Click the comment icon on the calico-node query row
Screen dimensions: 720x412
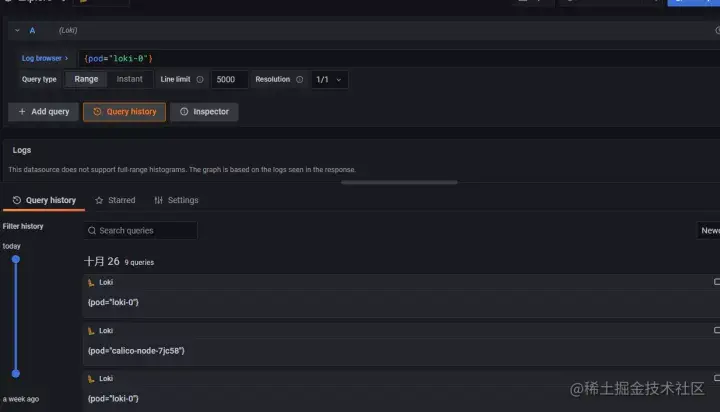pos(717,330)
